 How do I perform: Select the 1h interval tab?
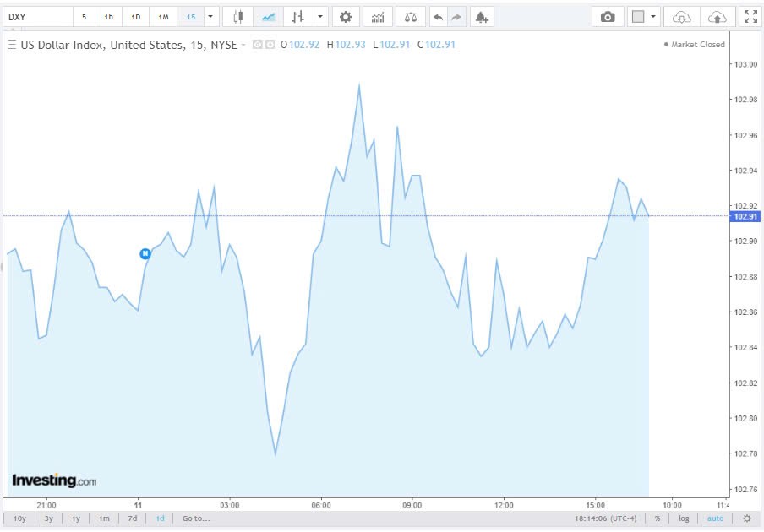[x=108, y=17]
